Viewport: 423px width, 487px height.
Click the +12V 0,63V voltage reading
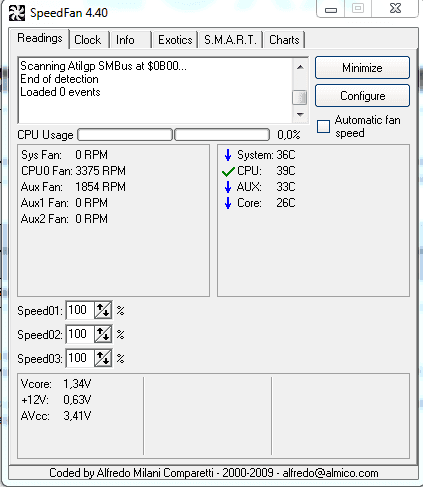(x=56, y=400)
